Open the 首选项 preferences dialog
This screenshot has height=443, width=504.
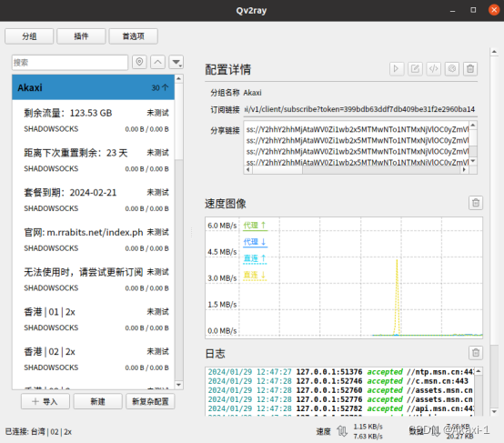133,36
